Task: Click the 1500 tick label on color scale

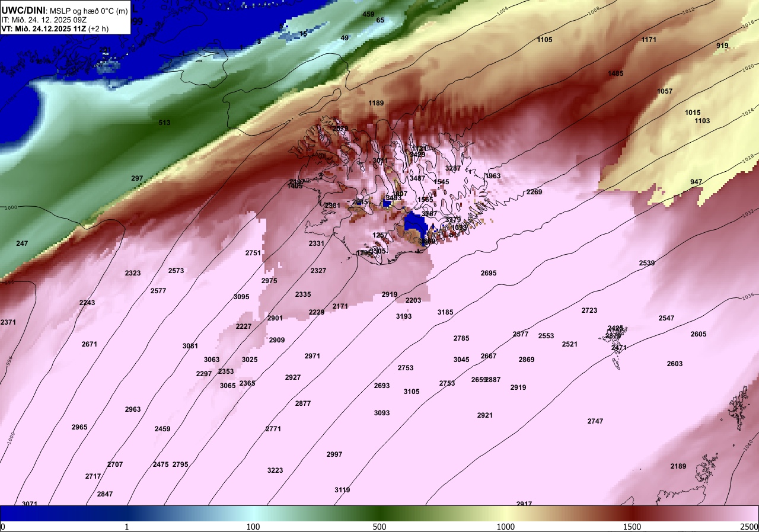Action: tap(632, 527)
